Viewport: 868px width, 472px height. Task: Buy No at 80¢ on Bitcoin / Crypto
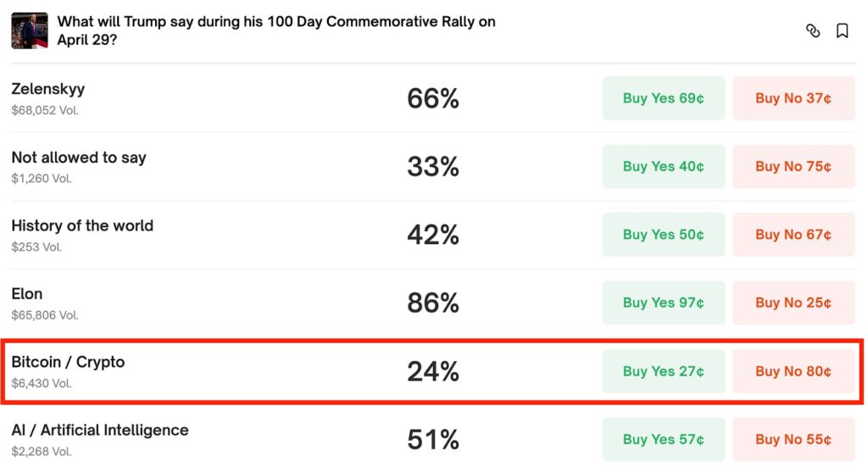click(x=793, y=371)
